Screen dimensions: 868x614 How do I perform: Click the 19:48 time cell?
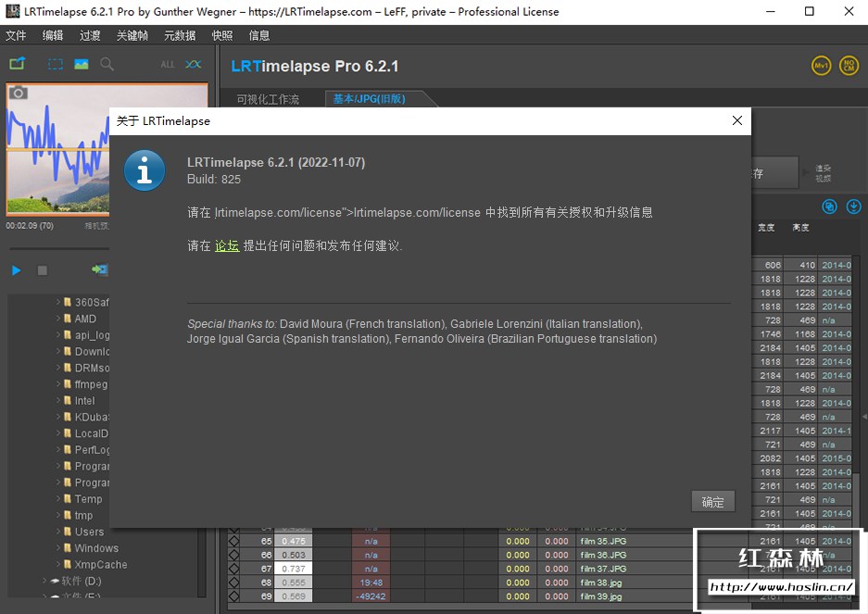coord(371,583)
